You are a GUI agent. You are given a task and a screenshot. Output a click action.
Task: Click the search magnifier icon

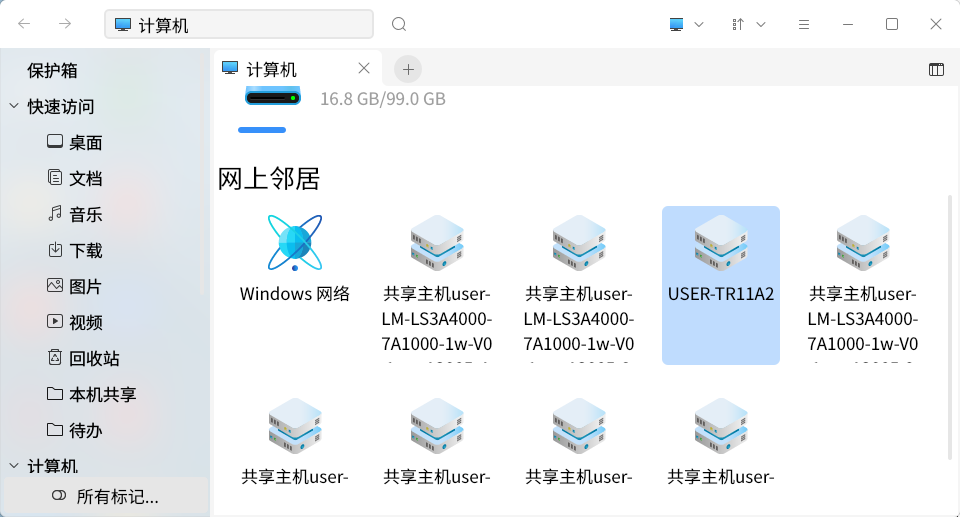coord(399,24)
